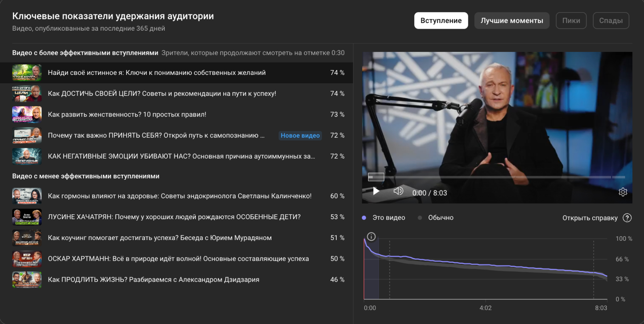Click the 73 % retention value
Screen dimensions: 644x324
click(337, 114)
